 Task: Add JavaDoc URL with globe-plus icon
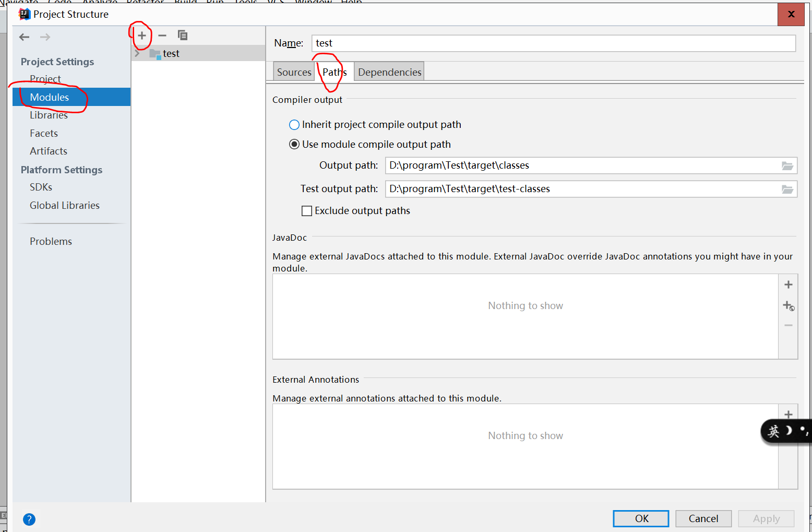[789, 305]
